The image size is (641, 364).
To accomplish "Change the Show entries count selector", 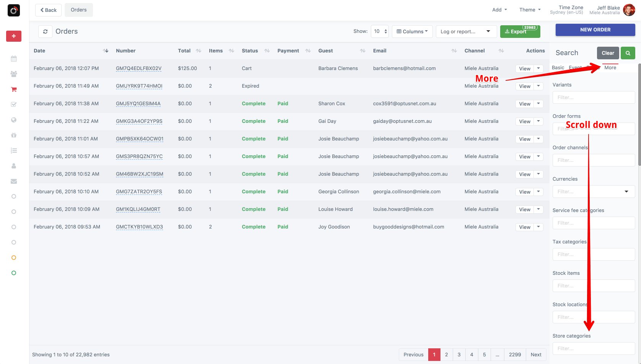I will pos(380,31).
